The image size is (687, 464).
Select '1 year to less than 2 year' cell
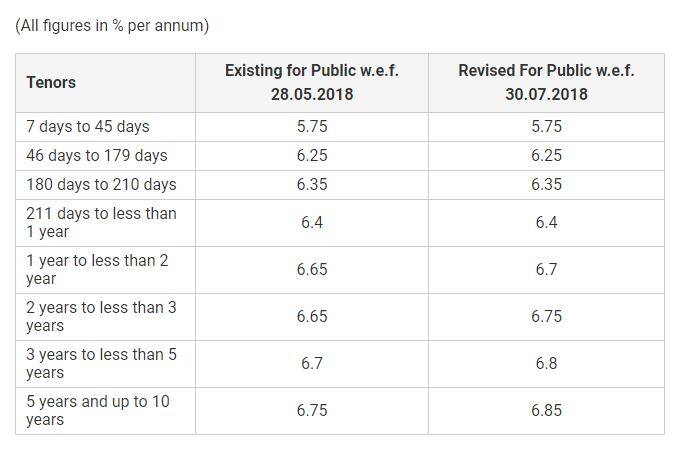tap(97, 269)
